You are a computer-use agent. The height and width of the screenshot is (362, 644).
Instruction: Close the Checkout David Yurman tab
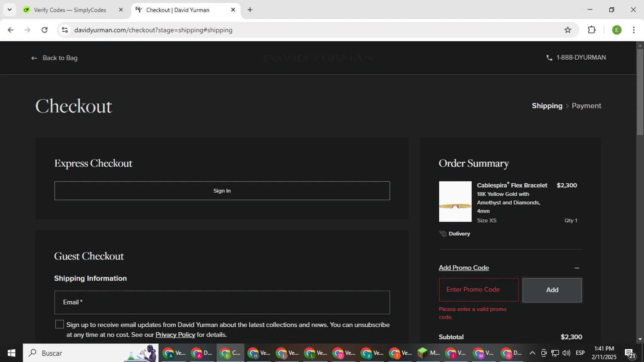point(233,9)
